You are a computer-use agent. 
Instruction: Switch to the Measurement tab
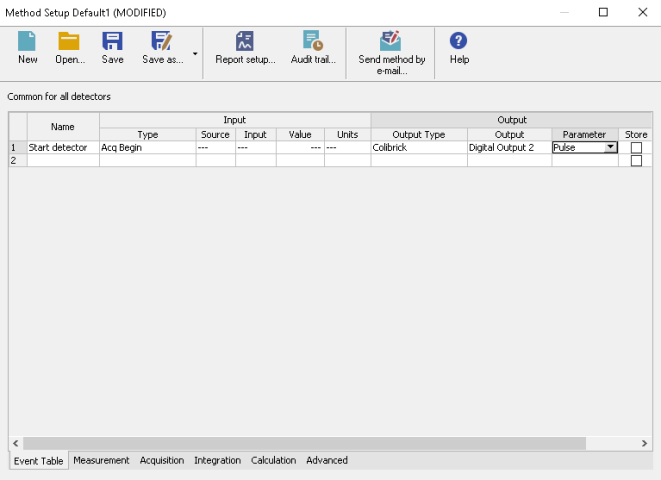[101, 460]
